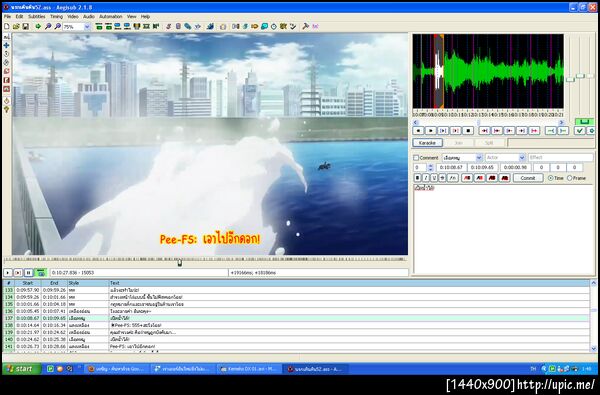Image resolution: width=600 pixels, height=395 pixels.
Task: Click audio Stop playback button
Action: [x=468, y=131]
